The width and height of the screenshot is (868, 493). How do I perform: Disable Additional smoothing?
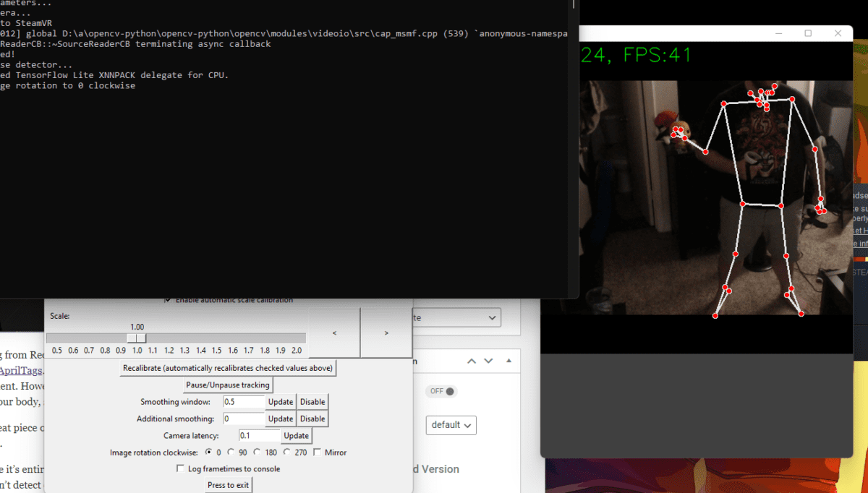click(x=312, y=419)
